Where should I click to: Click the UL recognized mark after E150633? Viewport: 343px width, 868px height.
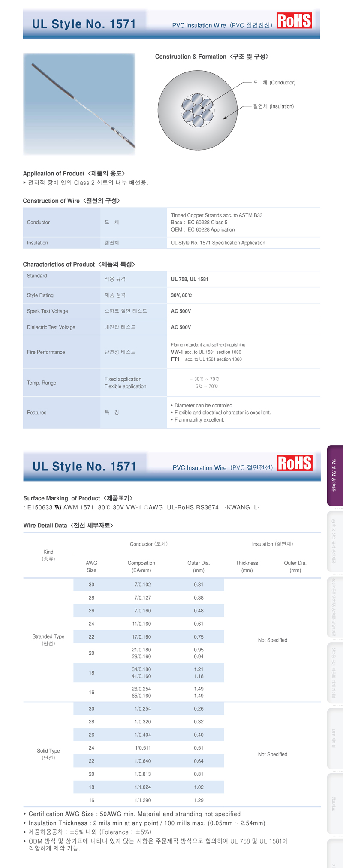click(x=57, y=507)
